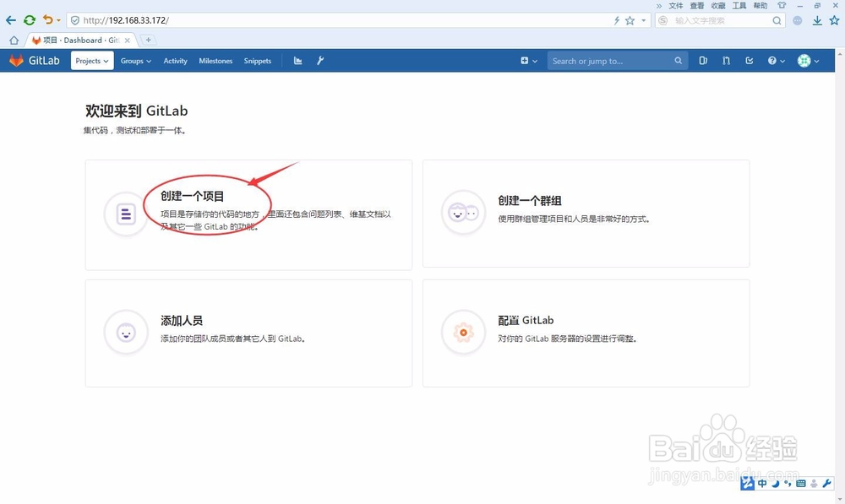Expand the Groups dropdown

[x=136, y=61]
